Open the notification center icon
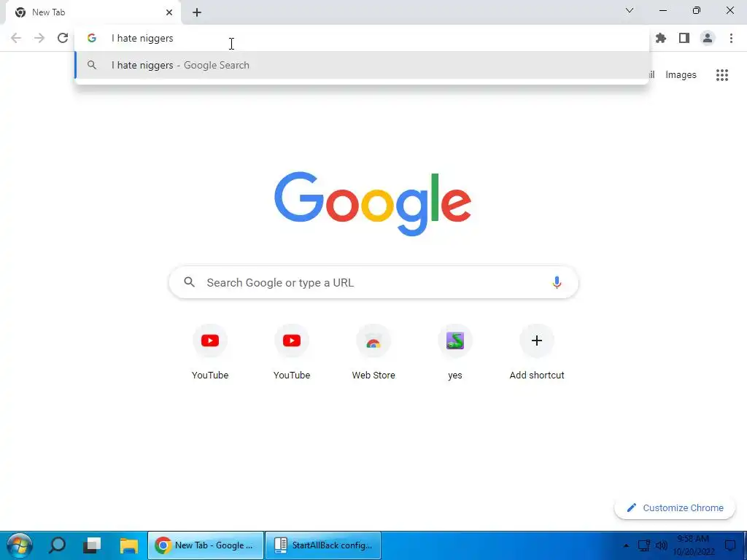Viewport: 747px width, 560px height. (x=729, y=545)
